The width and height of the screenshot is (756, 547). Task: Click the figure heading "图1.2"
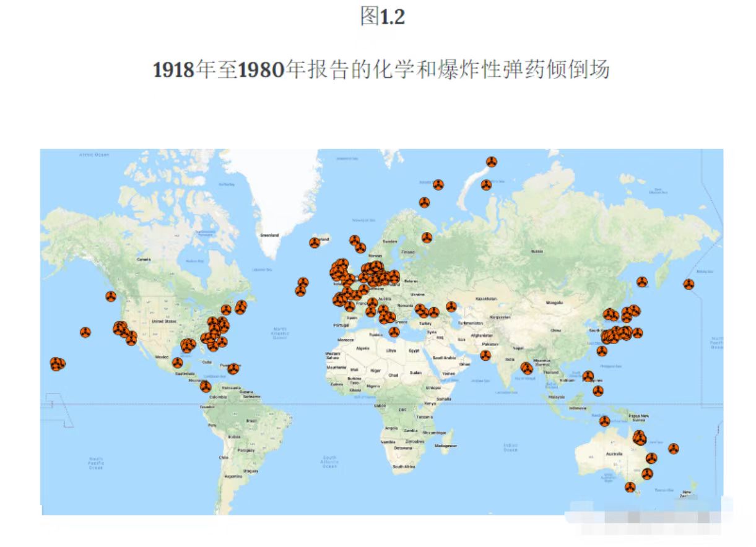click(382, 17)
